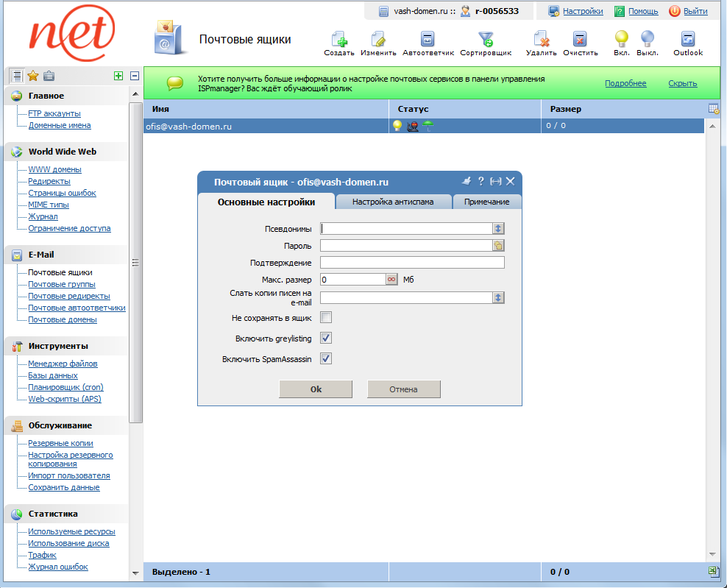
Task: Enable the Включить greylisting checkbox
Action: tap(324, 338)
